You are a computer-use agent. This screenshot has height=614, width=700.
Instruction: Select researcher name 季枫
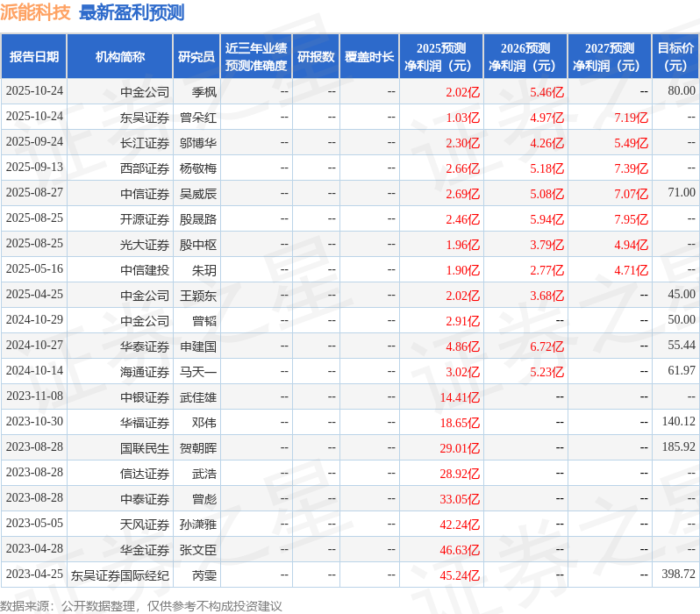click(204, 92)
